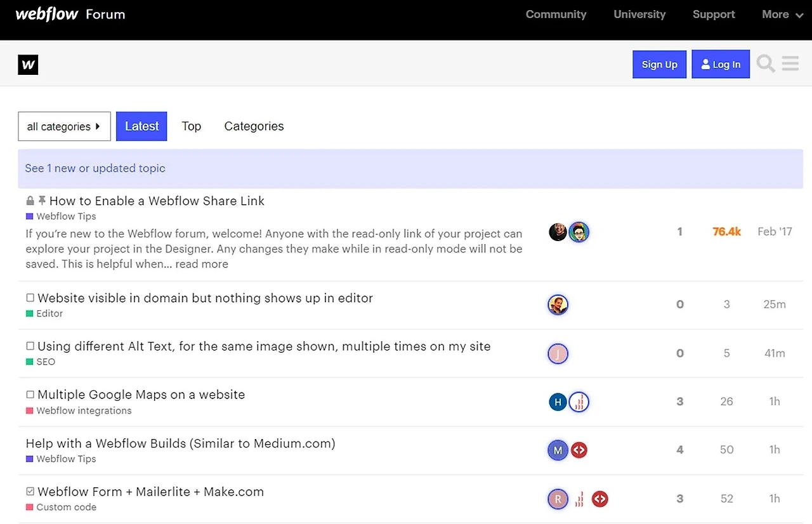Open topic How to Enable a Webflow Share Link
The height and width of the screenshot is (524, 812).
157,201
